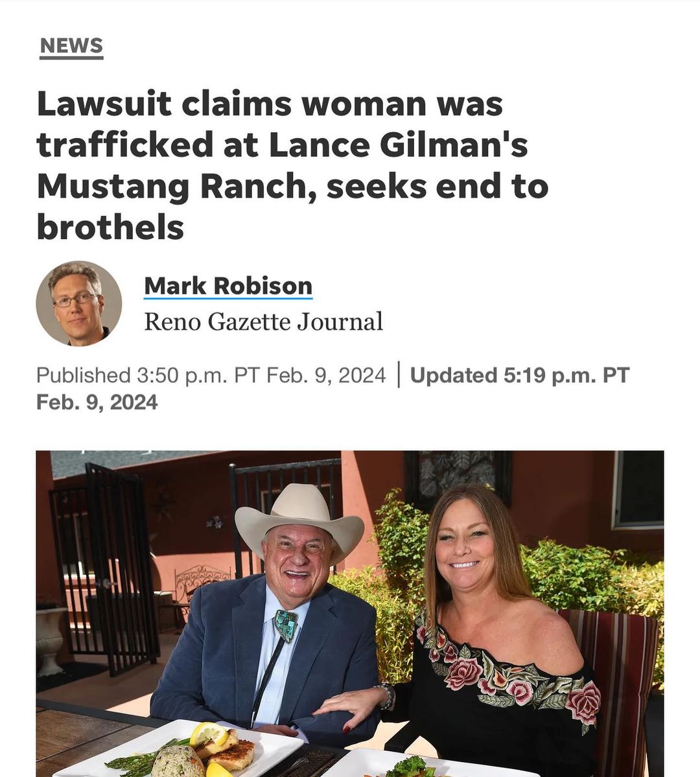
Task: Click the author's circular profile photo
Action: click(x=79, y=303)
